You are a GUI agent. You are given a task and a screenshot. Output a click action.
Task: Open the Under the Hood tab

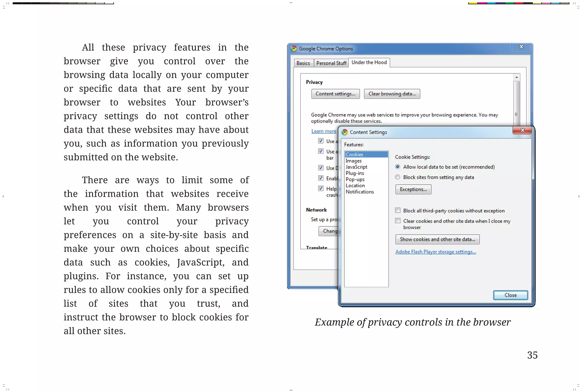click(x=369, y=62)
